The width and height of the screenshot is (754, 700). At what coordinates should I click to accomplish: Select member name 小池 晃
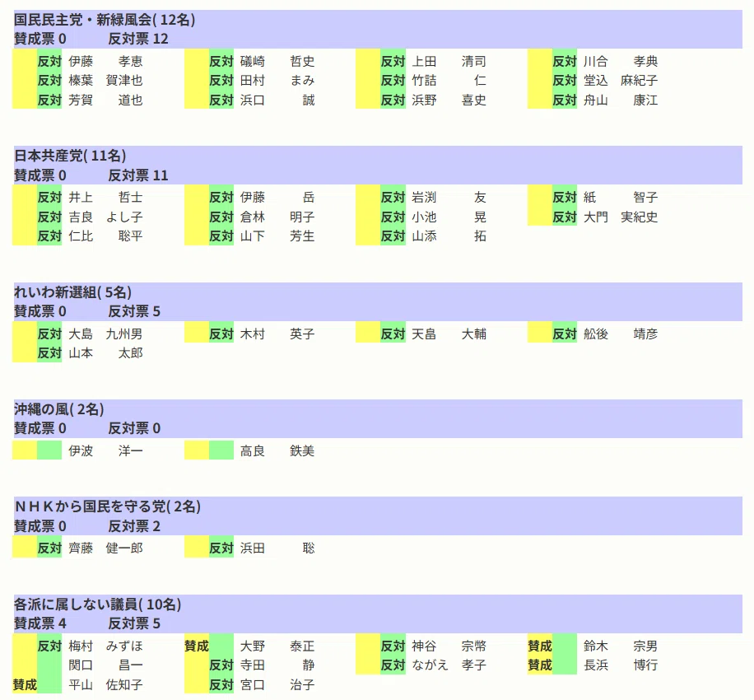(x=449, y=217)
